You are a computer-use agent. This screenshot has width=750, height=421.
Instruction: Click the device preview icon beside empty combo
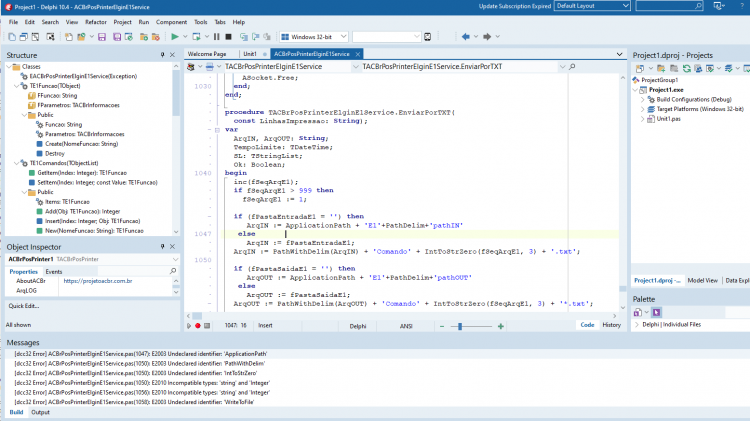tap(428, 37)
